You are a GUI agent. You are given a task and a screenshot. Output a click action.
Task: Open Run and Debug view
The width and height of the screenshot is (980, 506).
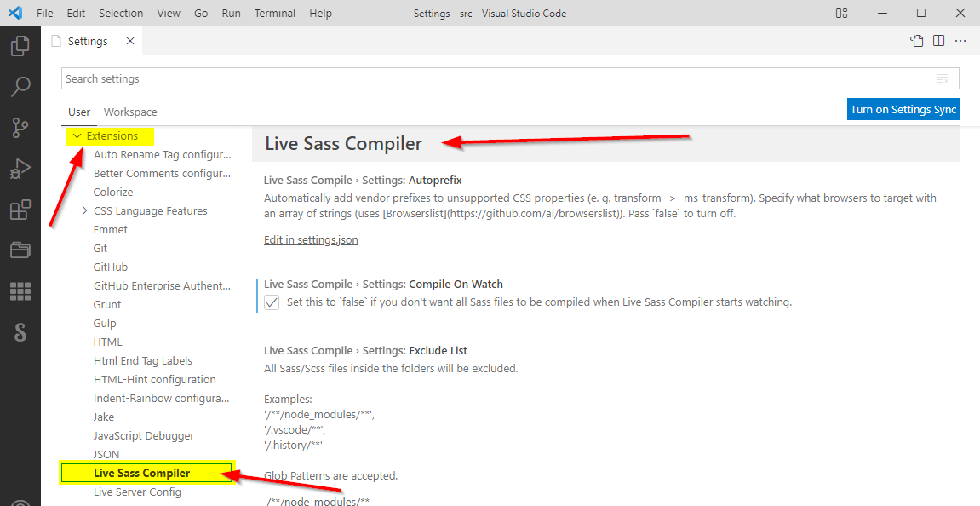pyautogui.click(x=20, y=169)
